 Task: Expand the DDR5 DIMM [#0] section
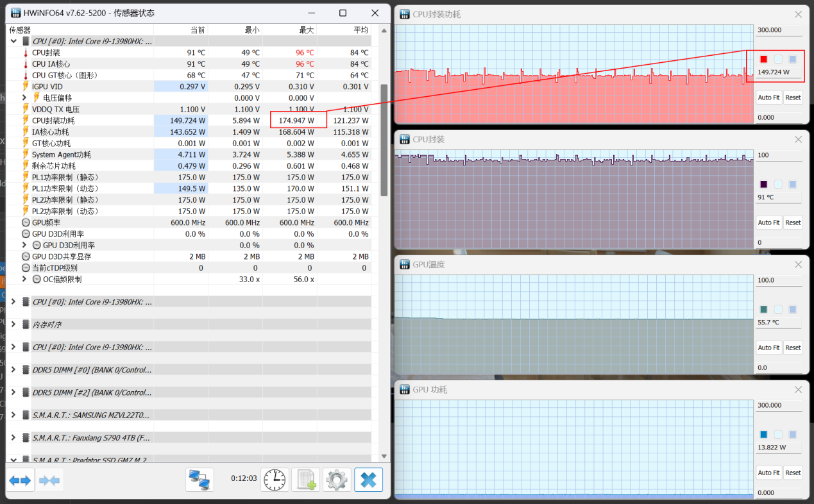13,369
